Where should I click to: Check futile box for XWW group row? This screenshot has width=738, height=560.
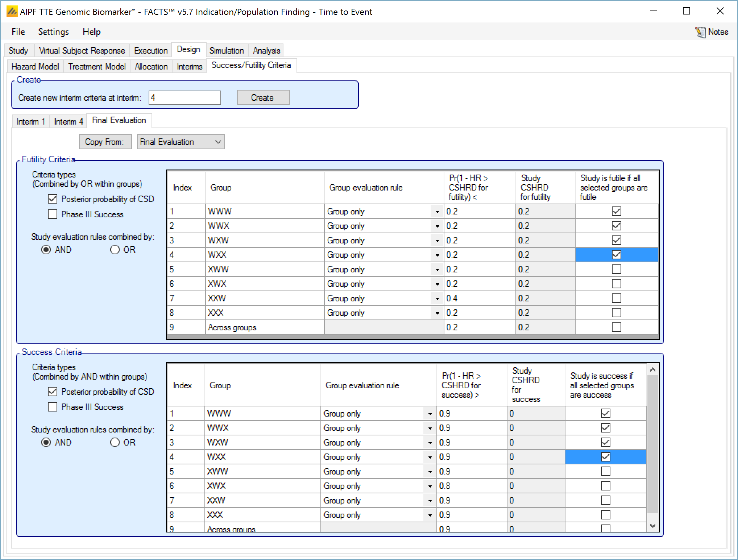pyautogui.click(x=616, y=269)
